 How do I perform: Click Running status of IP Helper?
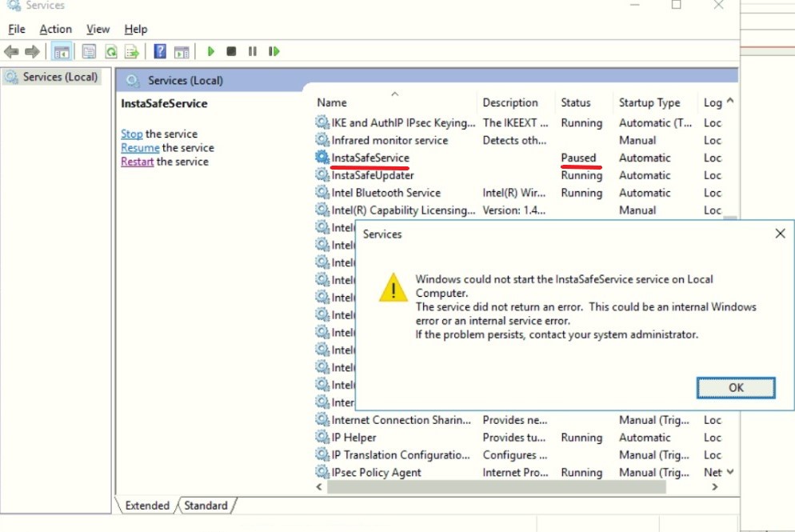pos(581,437)
